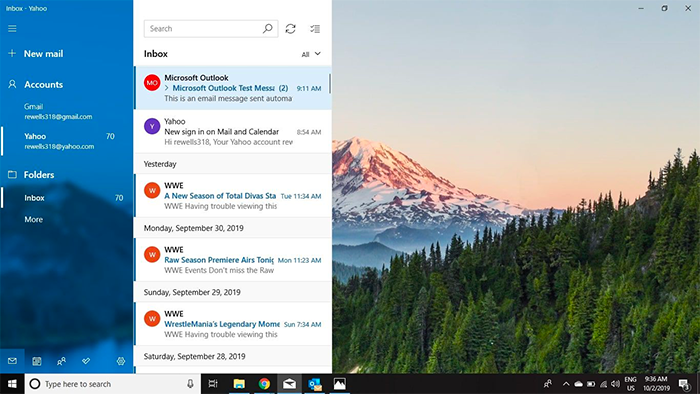This screenshot has height=394, width=700.
Task: Click the message list scrollbar
Action: point(330,84)
